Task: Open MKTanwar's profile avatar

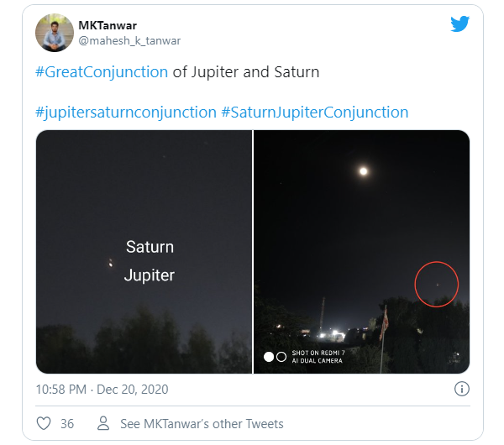Action: [53, 32]
